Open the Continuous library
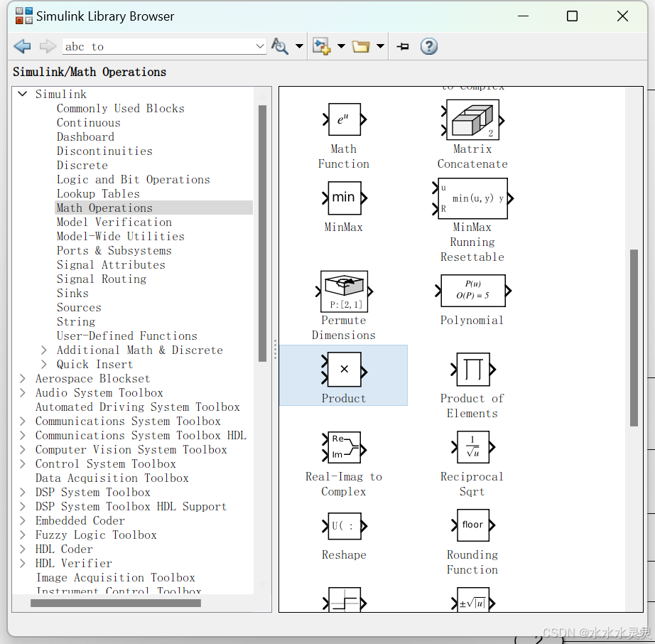This screenshot has height=644, width=655. tap(89, 122)
